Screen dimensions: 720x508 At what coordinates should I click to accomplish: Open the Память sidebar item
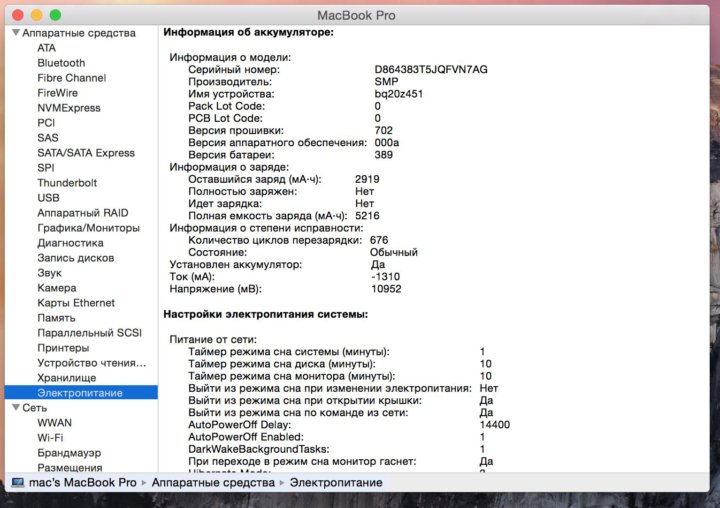(x=56, y=318)
